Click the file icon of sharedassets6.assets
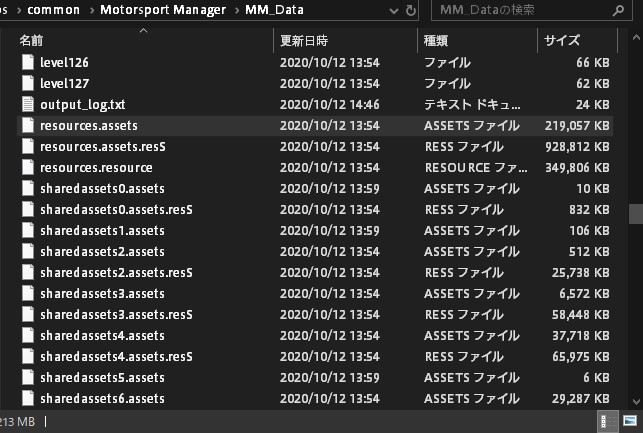The width and height of the screenshot is (643, 433). coord(28,398)
